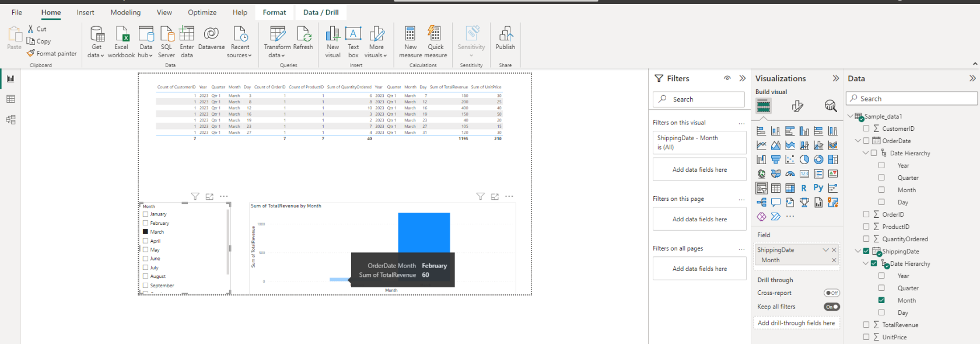
Task: Click Add drill-through fields here
Action: pos(796,323)
